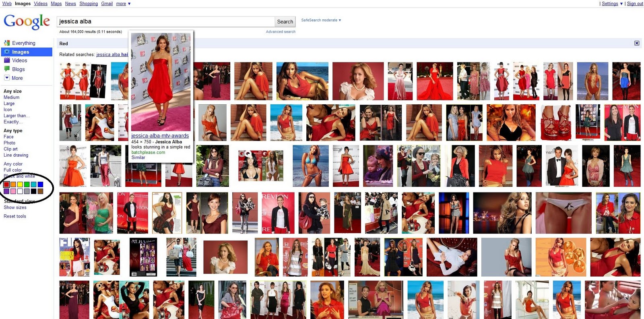This screenshot has width=644, height=319.
Task: Pick the red color swatch
Action: point(6,184)
